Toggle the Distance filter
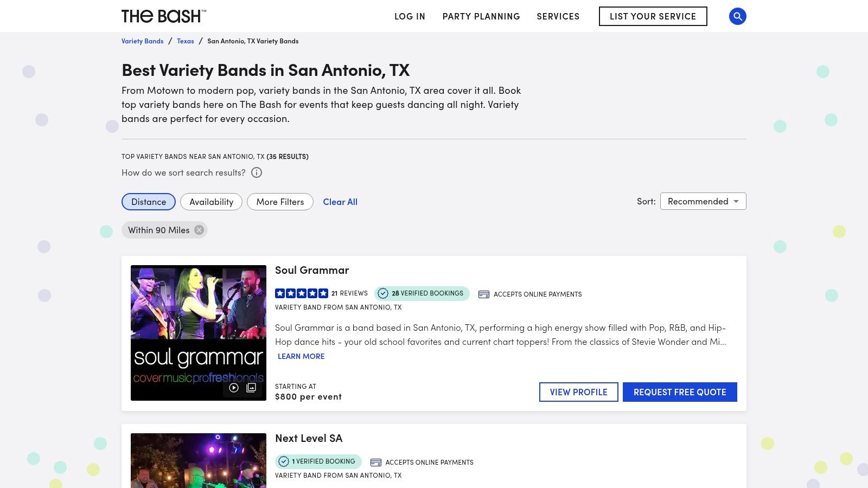Image resolution: width=868 pixels, height=488 pixels. [148, 202]
